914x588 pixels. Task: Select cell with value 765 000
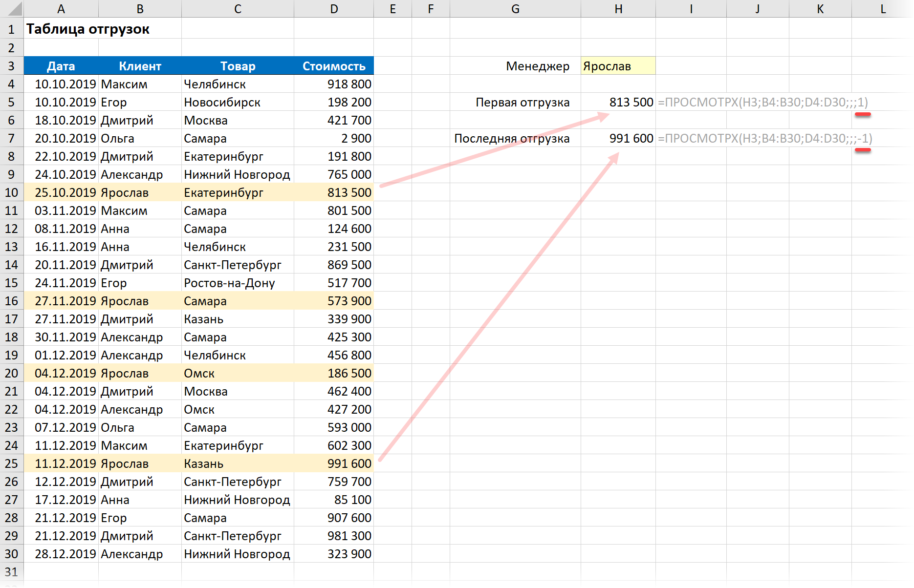334,174
